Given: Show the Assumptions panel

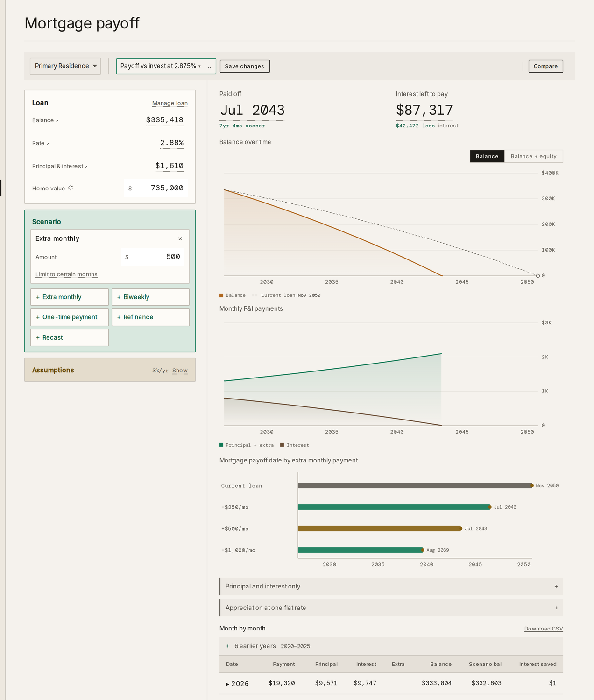Looking at the screenshot, I should (x=180, y=371).
